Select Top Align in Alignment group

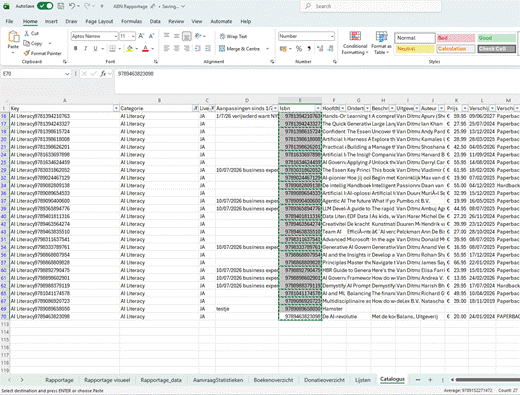[167, 36]
